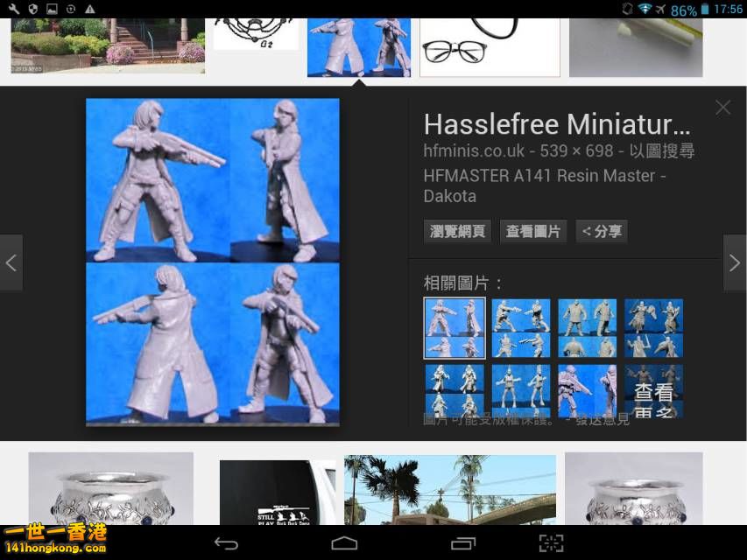Open the recent apps overview button
The image size is (747, 560).
click(463, 543)
